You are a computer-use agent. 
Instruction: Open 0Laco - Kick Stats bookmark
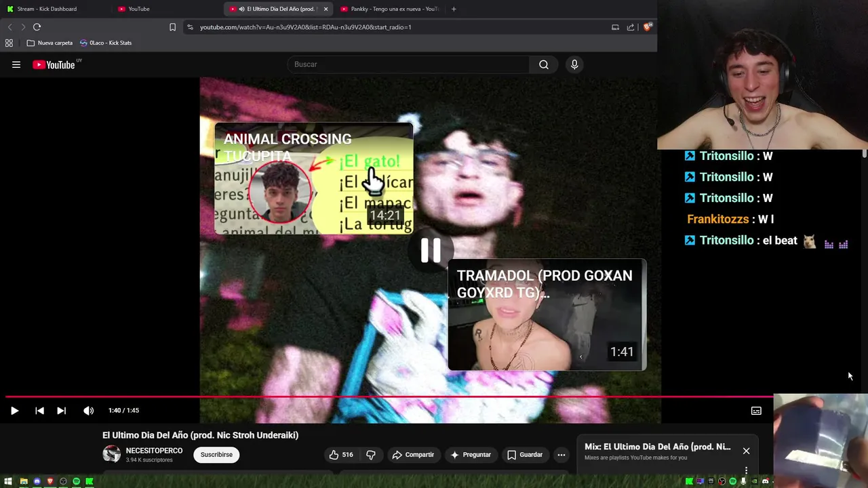[106, 43]
